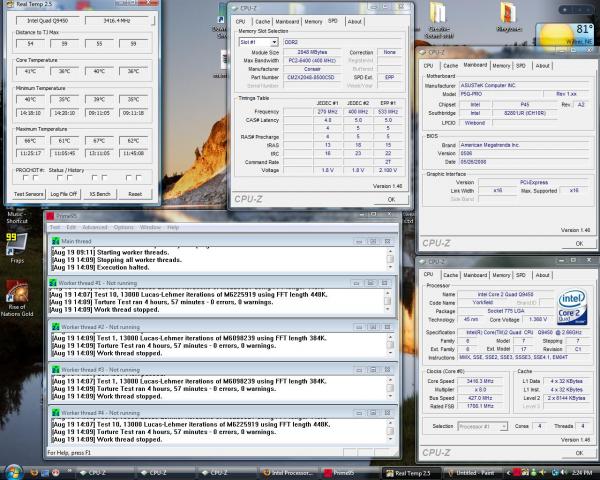Open the Music Shortcut desktop icon
This screenshot has height=480, width=600.
click(17, 217)
